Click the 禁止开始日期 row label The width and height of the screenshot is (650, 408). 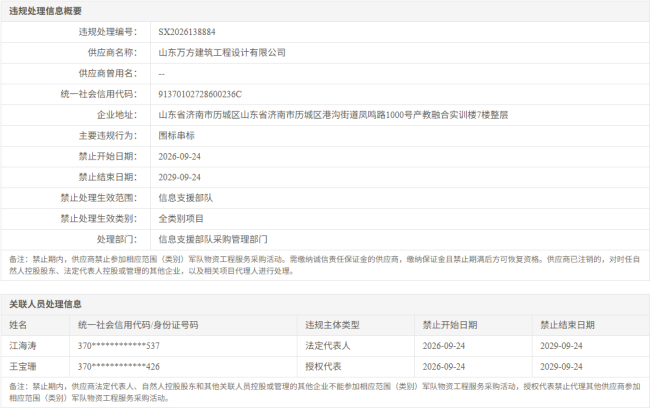[108, 156]
